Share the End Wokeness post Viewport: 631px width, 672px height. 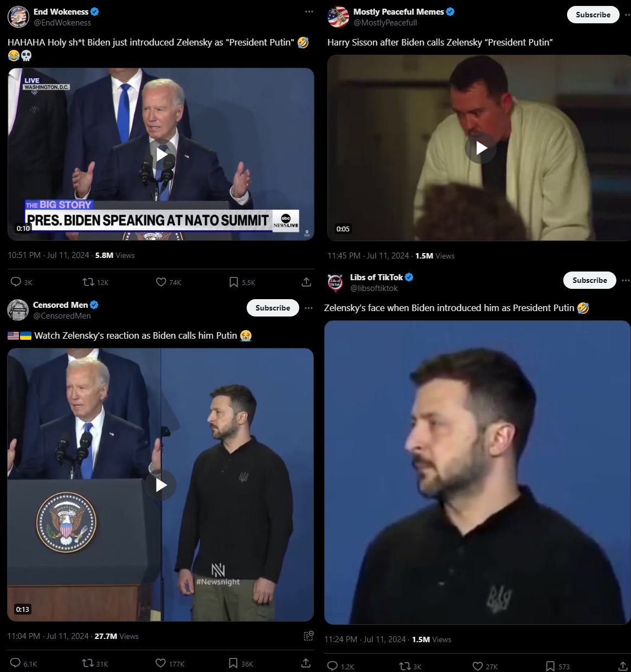pyautogui.click(x=306, y=282)
